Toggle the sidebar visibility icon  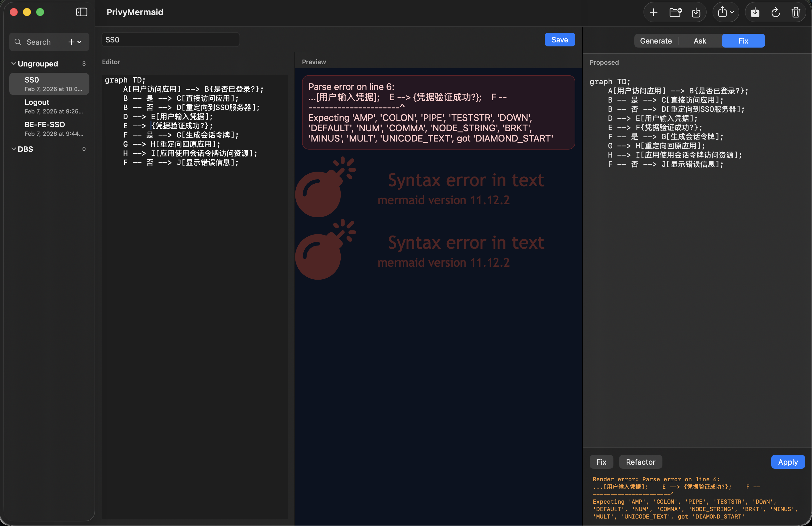[82, 12]
